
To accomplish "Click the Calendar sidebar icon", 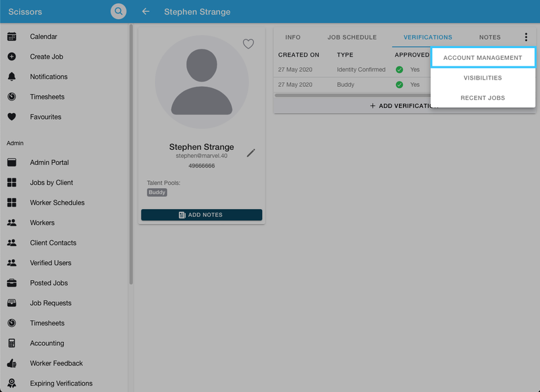I will pyautogui.click(x=12, y=36).
